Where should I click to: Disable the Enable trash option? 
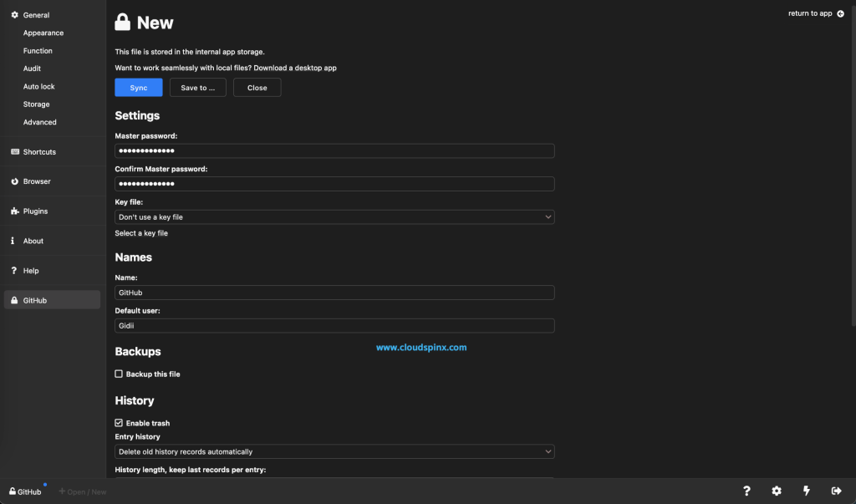[x=119, y=423]
